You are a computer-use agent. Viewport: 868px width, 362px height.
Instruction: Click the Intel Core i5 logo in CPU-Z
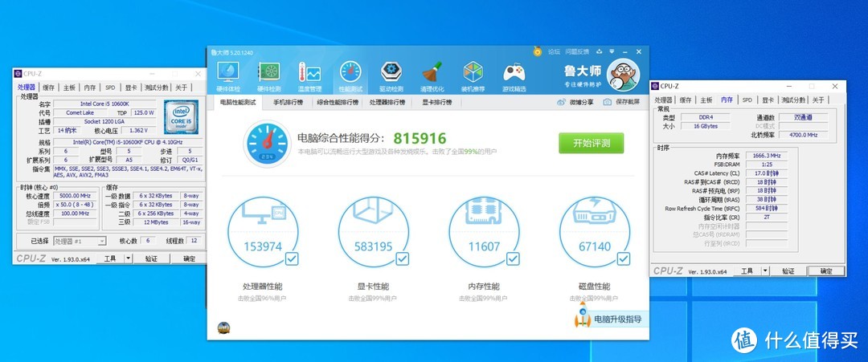tap(181, 116)
